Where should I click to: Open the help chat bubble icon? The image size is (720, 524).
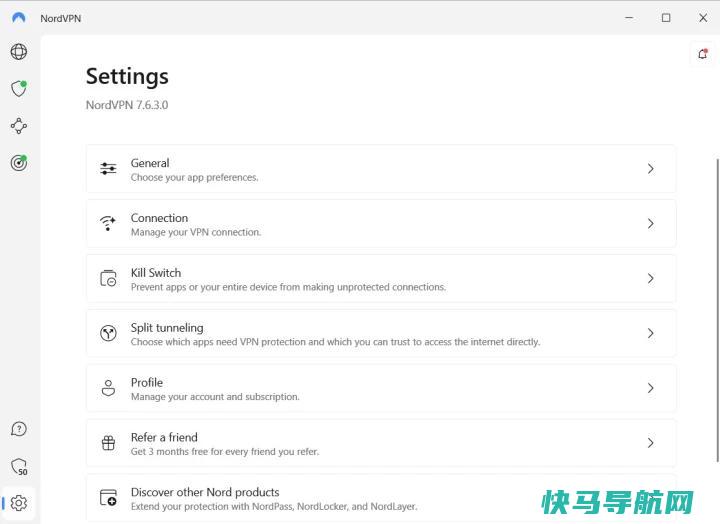coord(19,429)
